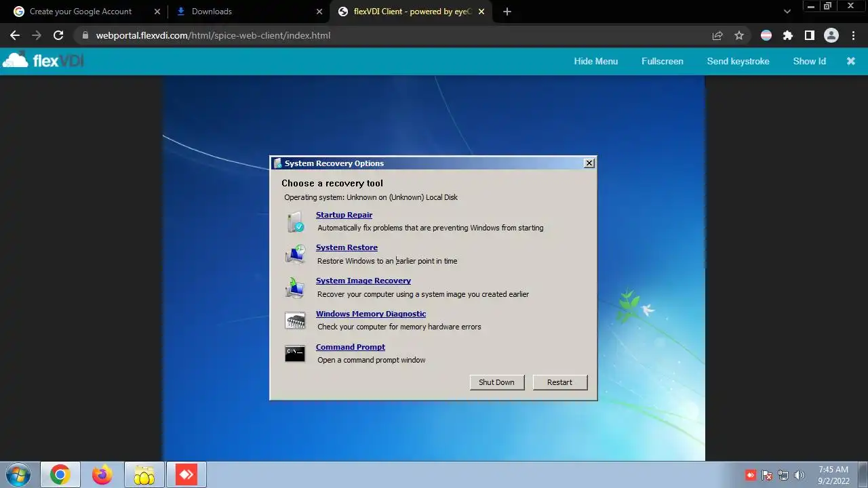Open the yellow folder taskbar app

click(144, 474)
